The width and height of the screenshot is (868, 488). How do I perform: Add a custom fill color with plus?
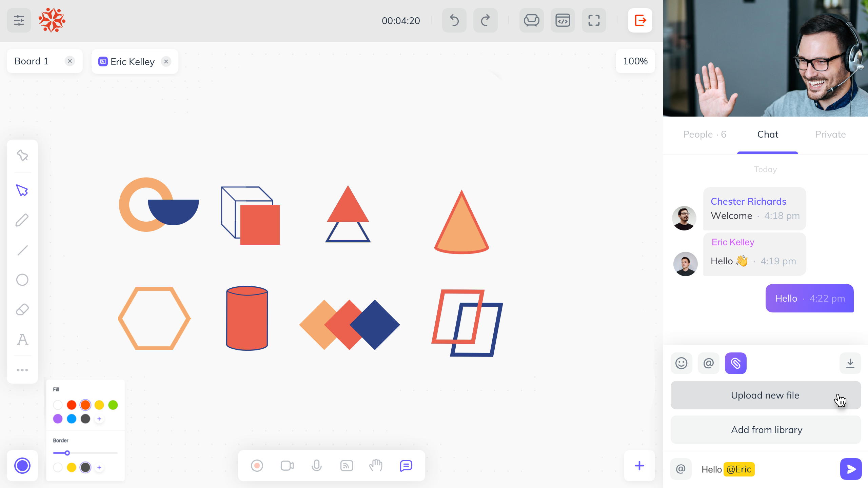99,419
